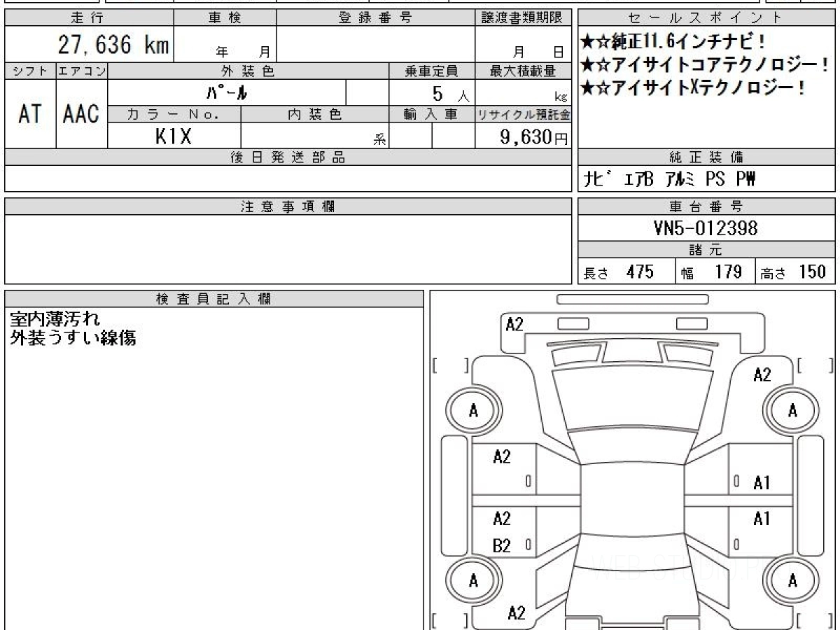Click the AAC air conditioner value

tap(81, 114)
